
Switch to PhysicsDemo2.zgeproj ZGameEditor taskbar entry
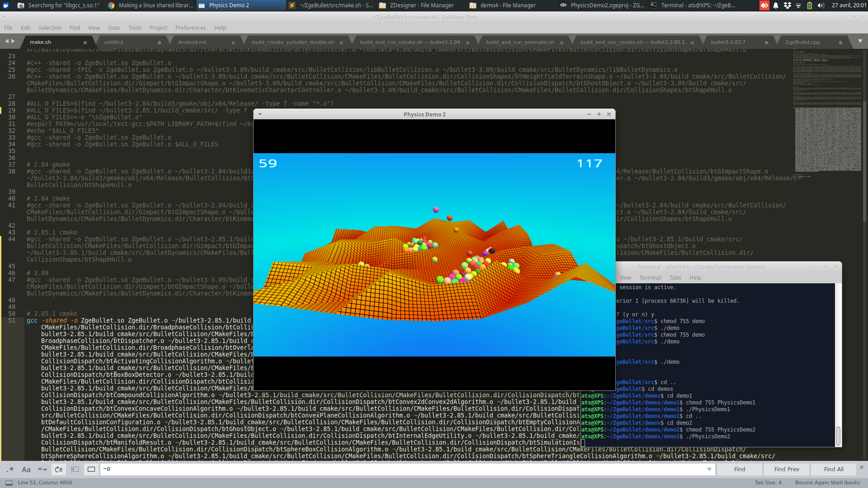(x=603, y=5)
